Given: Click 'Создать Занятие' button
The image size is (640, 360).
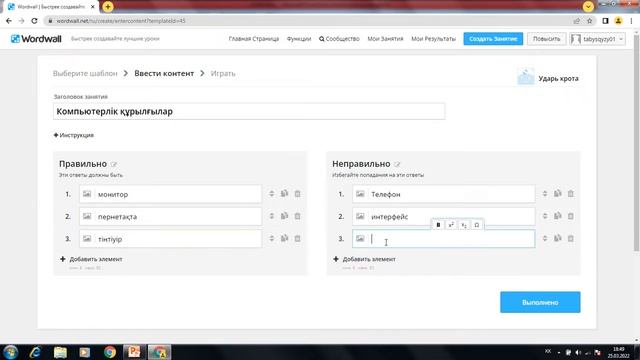Looking at the screenshot, I should click(493, 39).
